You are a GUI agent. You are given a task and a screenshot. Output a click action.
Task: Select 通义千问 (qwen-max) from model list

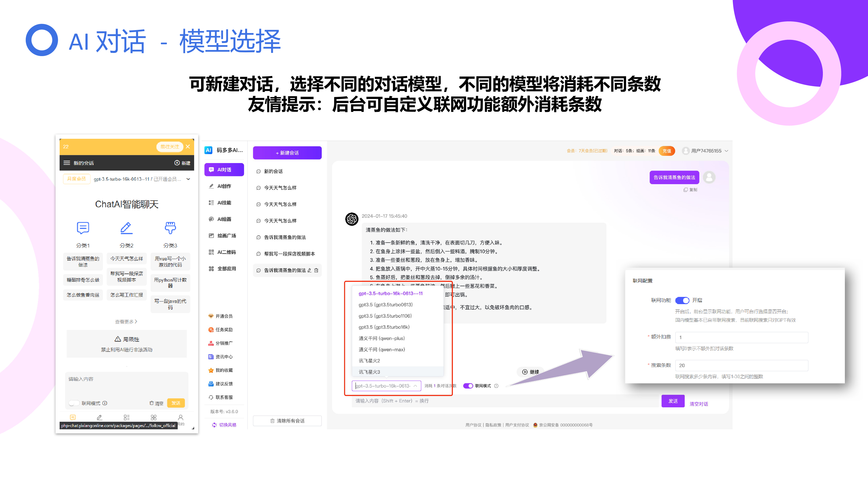(x=382, y=349)
